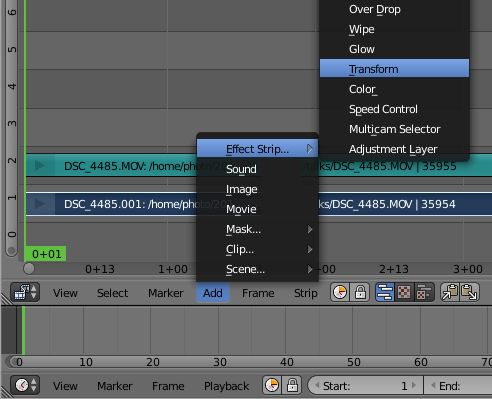Open timeline Frame menu

coord(168,386)
